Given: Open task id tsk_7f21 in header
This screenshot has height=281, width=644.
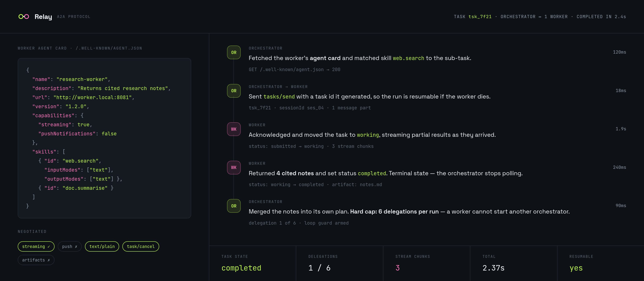Looking at the screenshot, I should [480, 17].
